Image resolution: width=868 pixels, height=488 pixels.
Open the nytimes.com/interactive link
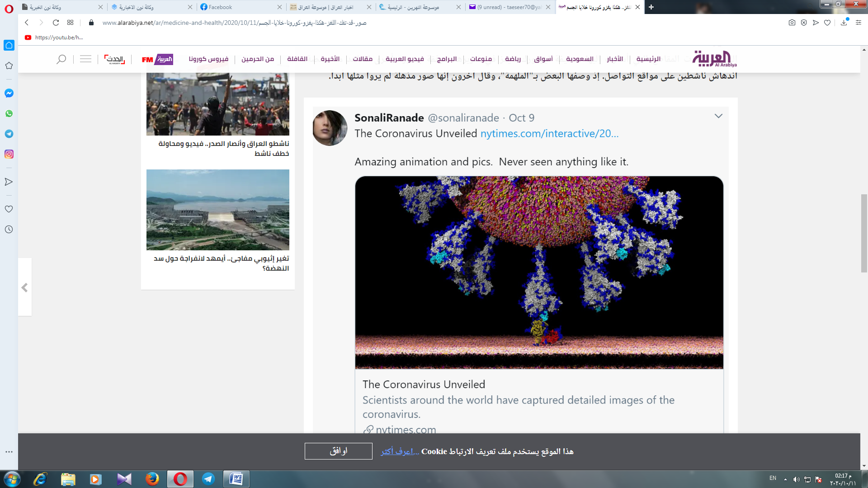coord(549,134)
